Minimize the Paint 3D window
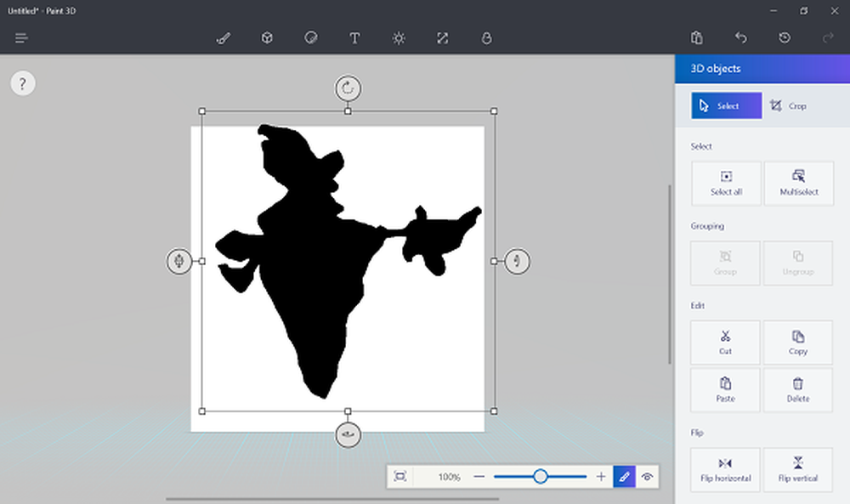 pyautogui.click(x=774, y=11)
